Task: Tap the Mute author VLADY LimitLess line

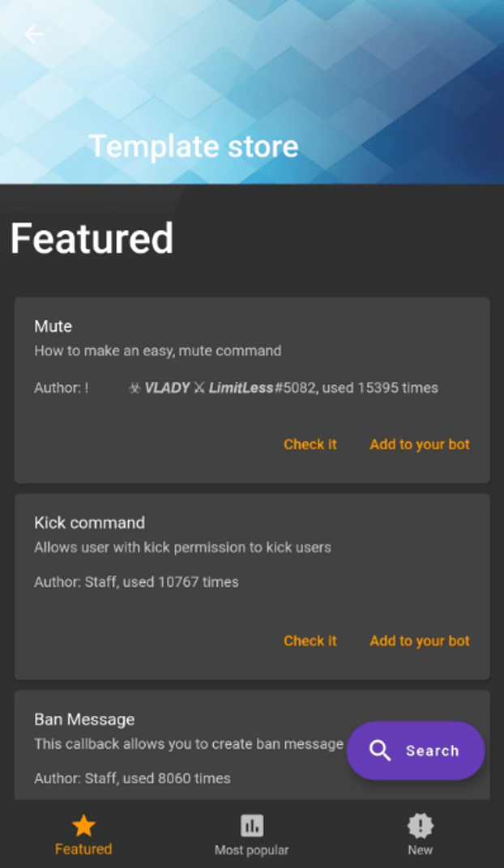Action: tap(237, 388)
